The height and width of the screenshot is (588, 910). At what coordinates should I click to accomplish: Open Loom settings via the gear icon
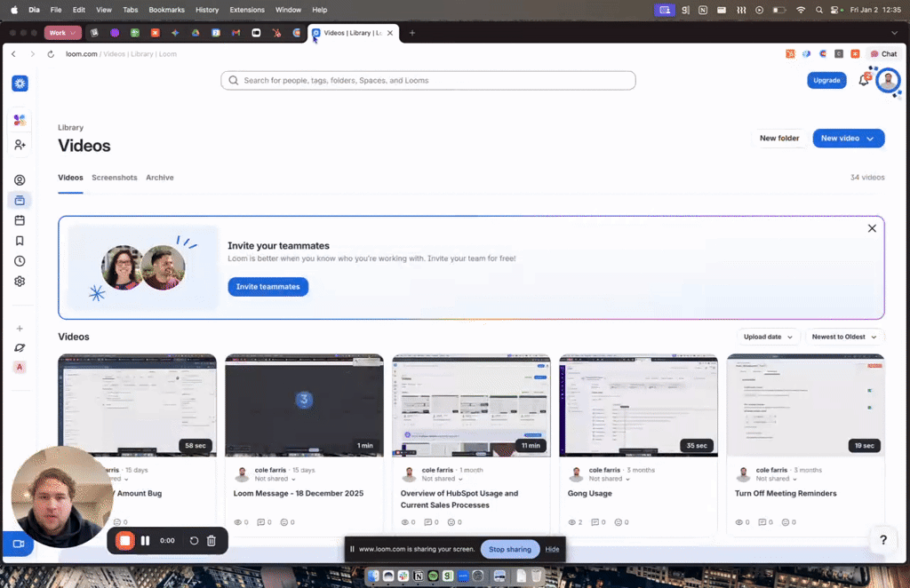[20, 281]
